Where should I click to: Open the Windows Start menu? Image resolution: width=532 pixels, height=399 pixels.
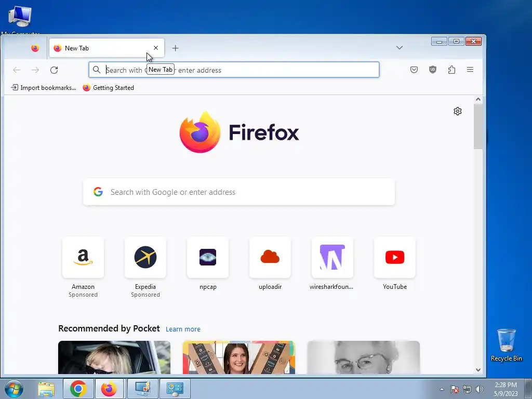[14, 389]
